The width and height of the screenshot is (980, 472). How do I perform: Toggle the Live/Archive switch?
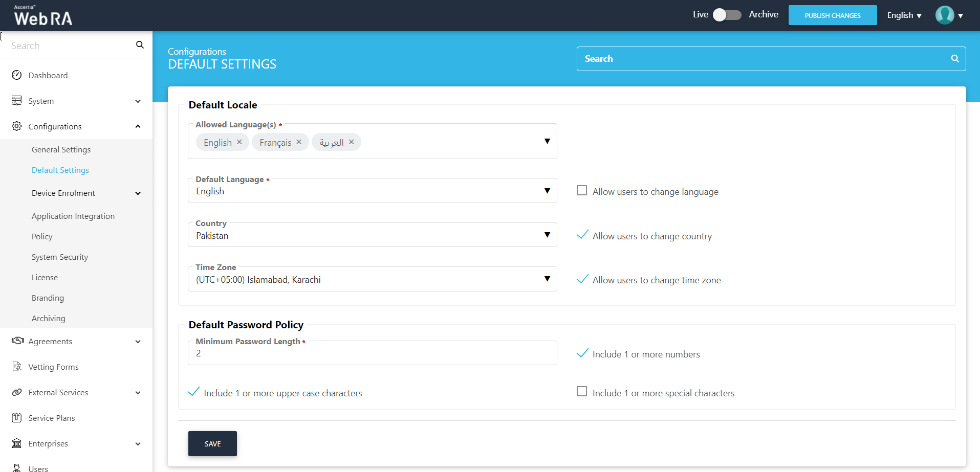tap(727, 15)
